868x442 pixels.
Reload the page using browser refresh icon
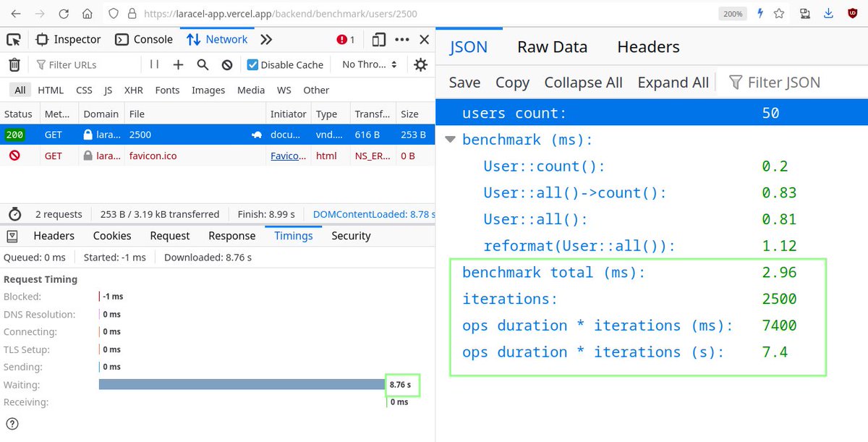tap(64, 14)
